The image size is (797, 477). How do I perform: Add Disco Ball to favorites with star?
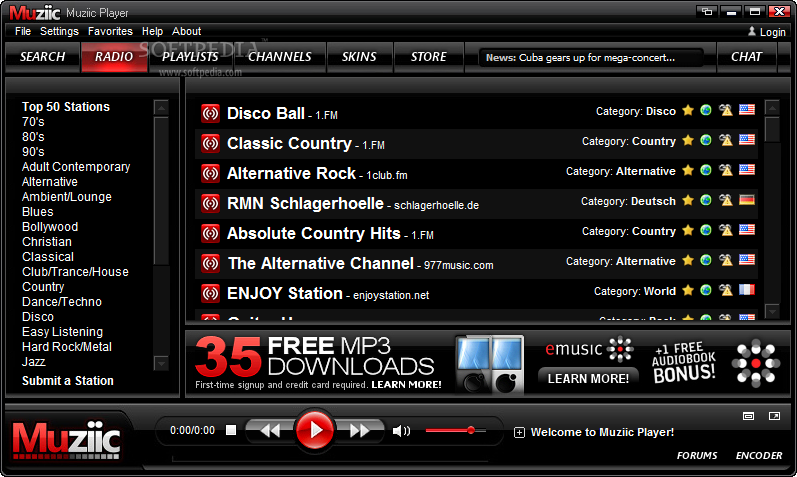point(688,110)
